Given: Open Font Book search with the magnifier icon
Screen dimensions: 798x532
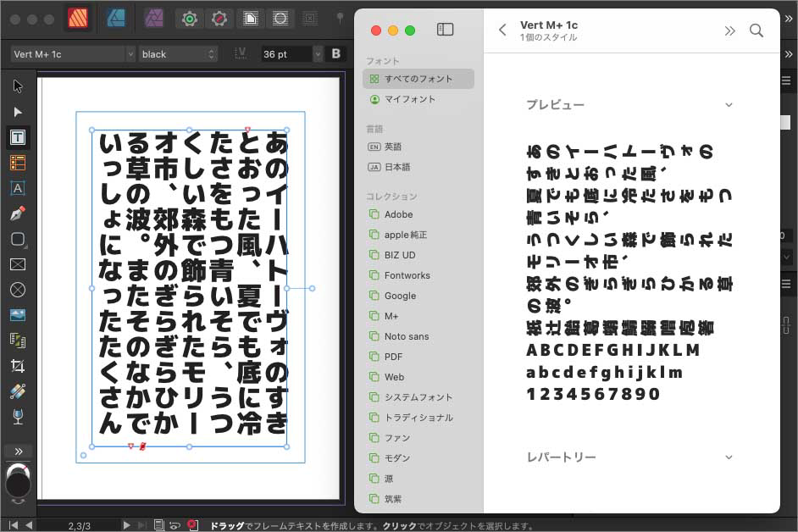Looking at the screenshot, I should coord(756,30).
